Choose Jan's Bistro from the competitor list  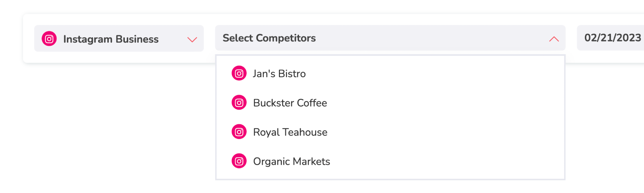coord(279,74)
